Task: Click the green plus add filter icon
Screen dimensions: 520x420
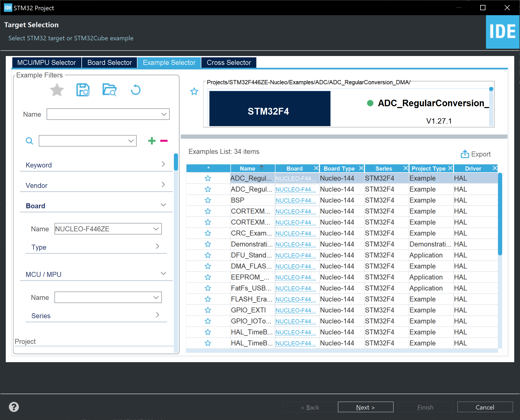Action: [x=152, y=141]
